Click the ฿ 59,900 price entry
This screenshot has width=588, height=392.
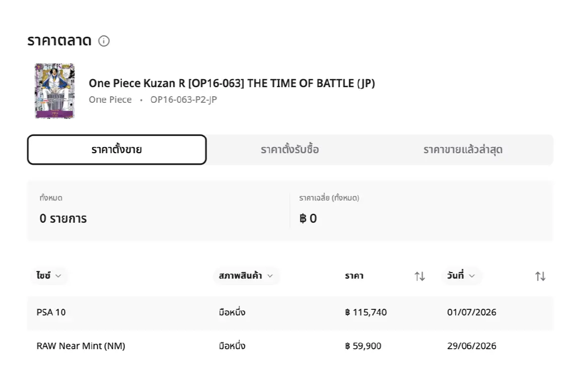[363, 346]
